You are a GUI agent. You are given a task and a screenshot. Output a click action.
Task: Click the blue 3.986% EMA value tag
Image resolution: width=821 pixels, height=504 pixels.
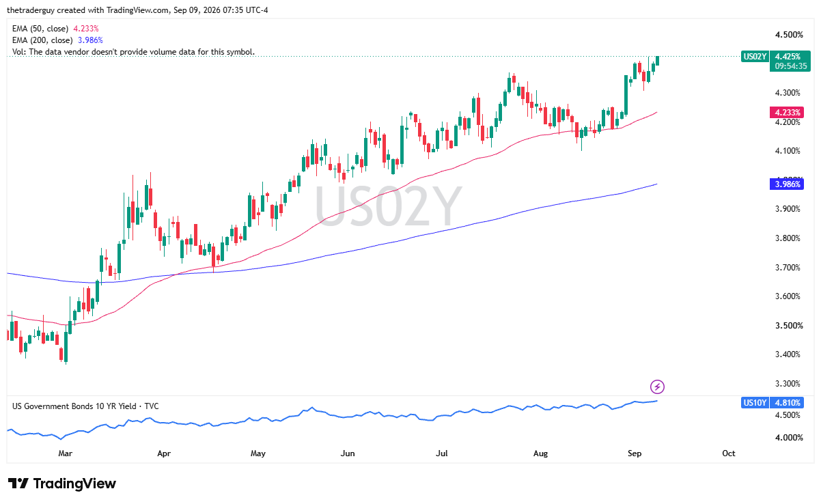(788, 184)
